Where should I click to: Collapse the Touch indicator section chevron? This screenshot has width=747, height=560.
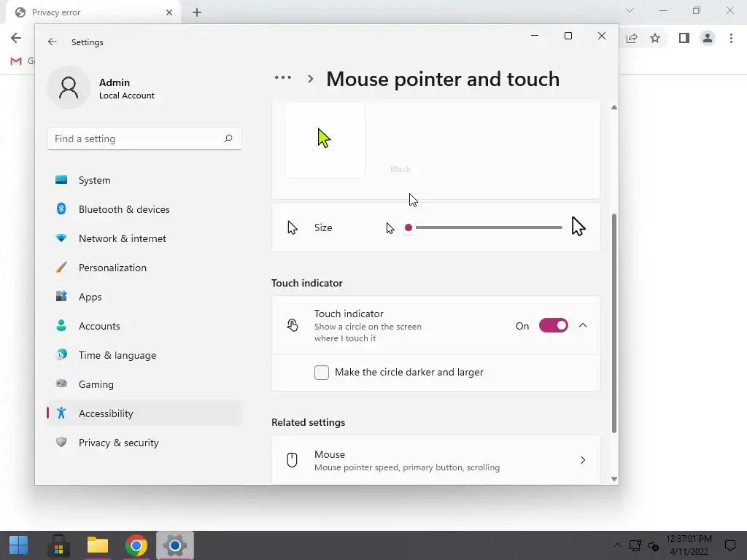pos(583,326)
